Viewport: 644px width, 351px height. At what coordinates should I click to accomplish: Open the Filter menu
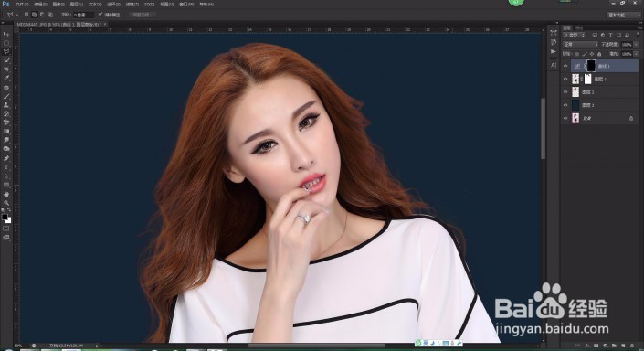[132, 4]
